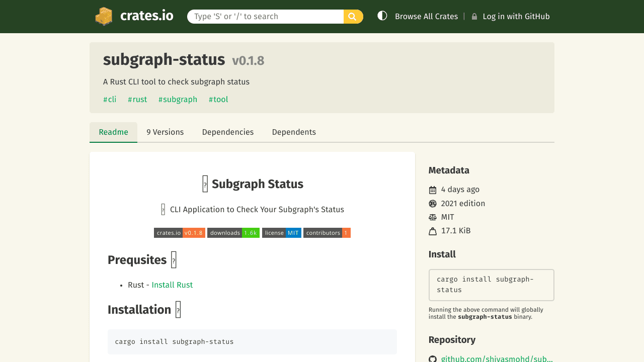Toggle the light/dark theme icon
The height and width of the screenshot is (362, 644).
click(382, 16)
